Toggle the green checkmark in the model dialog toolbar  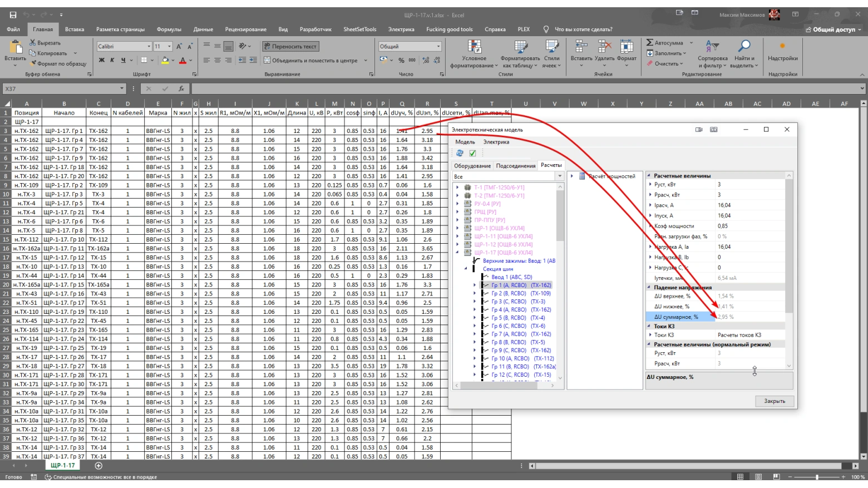point(472,153)
